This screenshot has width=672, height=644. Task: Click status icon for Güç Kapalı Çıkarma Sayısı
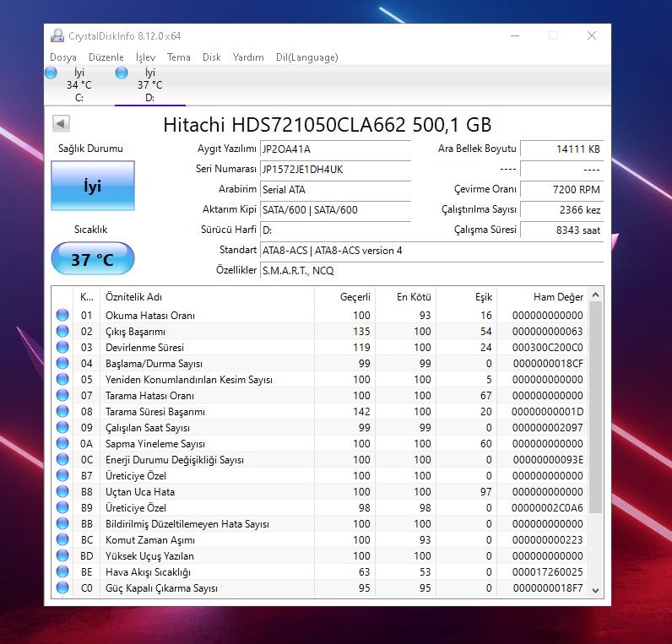tap(62, 587)
